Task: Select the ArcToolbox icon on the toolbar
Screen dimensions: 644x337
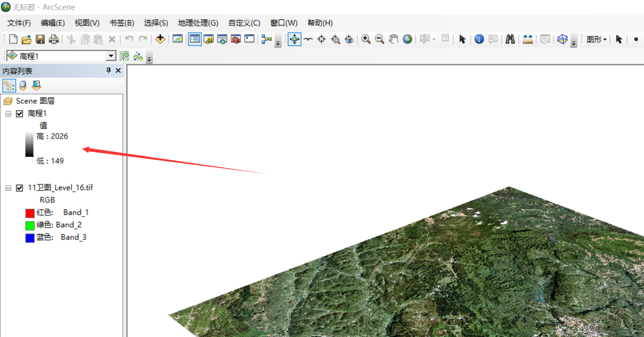Action: tap(236, 39)
